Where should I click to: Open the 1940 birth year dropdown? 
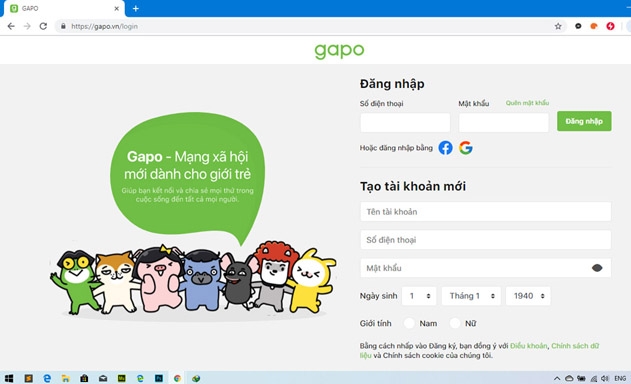[528, 296]
